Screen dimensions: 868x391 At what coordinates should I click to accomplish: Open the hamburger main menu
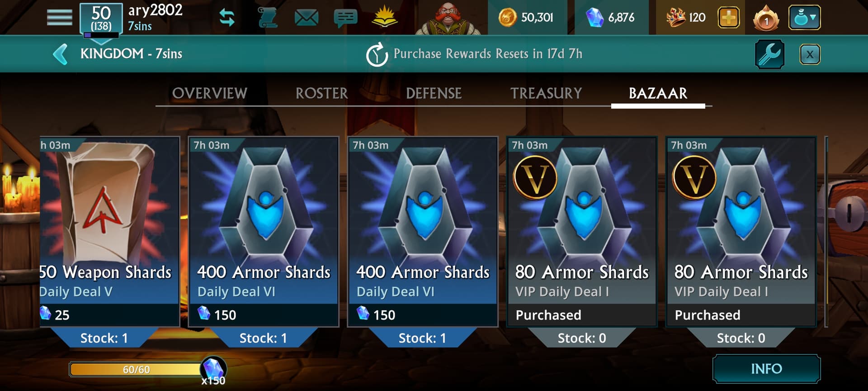tap(59, 17)
